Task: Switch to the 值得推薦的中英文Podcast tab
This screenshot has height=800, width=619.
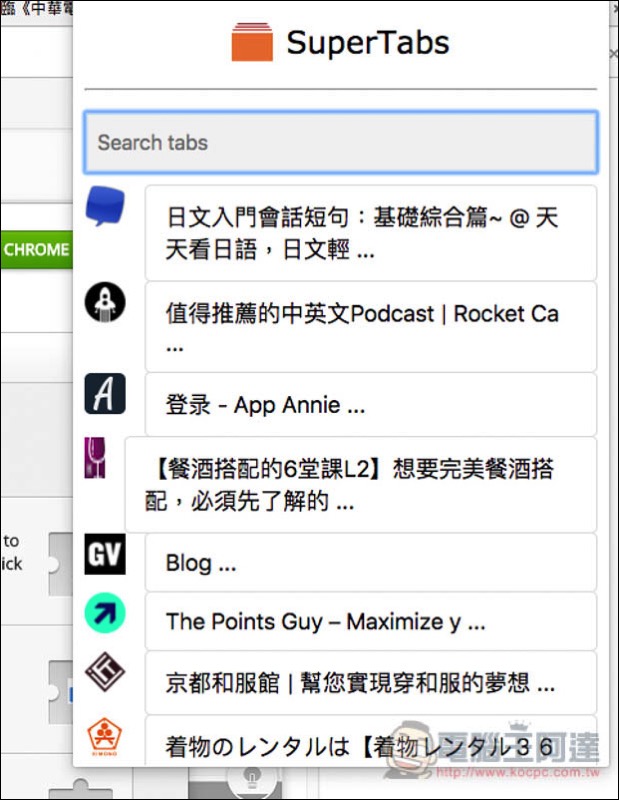Action: click(x=371, y=327)
